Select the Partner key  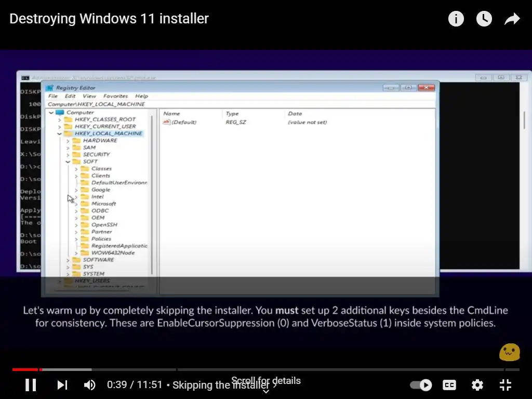click(x=101, y=232)
